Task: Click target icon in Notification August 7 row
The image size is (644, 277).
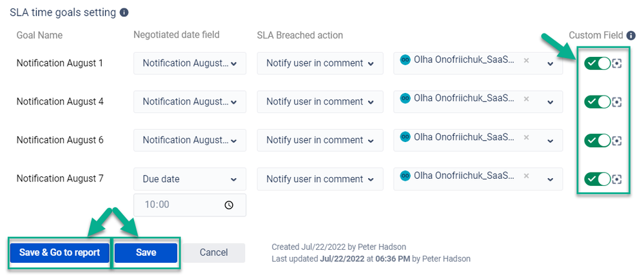Action: pyautogui.click(x=617, y=179)
